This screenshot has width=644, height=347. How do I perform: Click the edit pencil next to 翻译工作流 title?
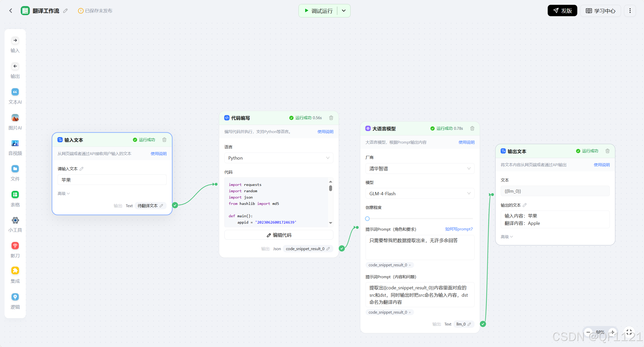click(65, 11)
